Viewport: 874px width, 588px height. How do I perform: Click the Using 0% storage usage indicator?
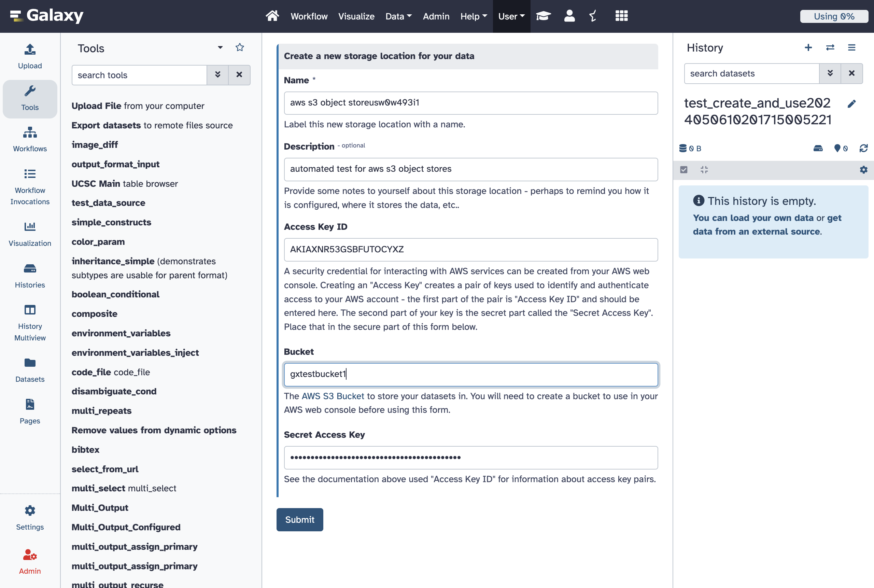[x=834, y=16]
